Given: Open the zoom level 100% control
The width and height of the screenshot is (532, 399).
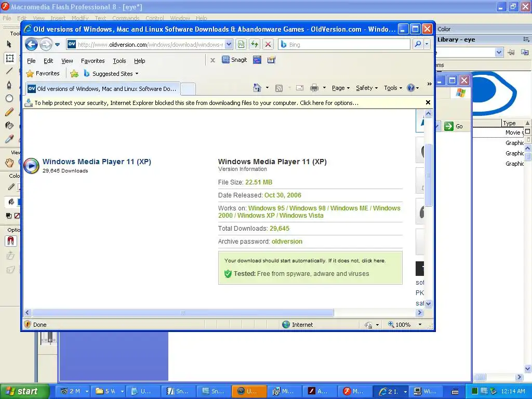Looking at the screenshot, I should 404,325.
